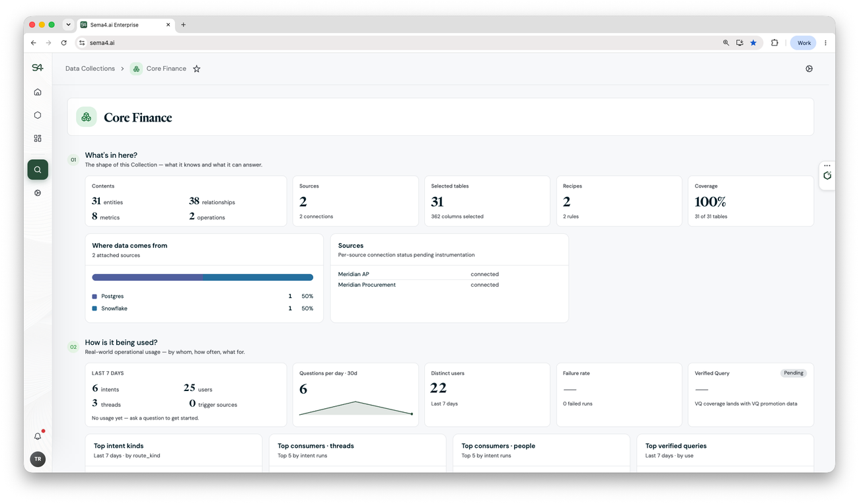
Task: Open the Selected tables card
Action: point(487,201)
